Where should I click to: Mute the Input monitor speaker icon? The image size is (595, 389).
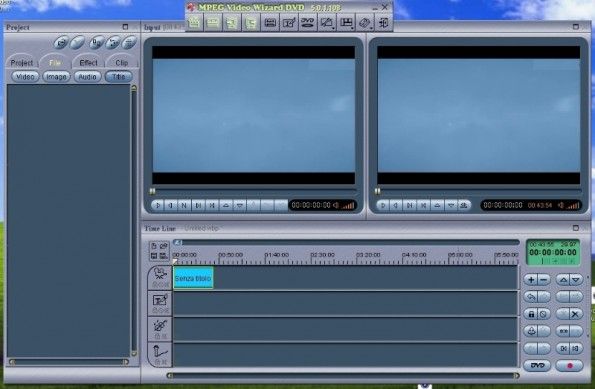coord(336,205)
